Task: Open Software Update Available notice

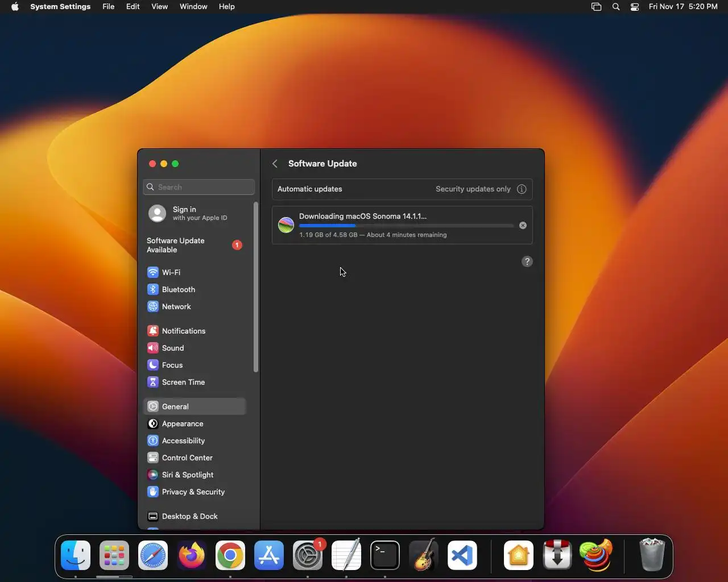Action: click(194, 245)
